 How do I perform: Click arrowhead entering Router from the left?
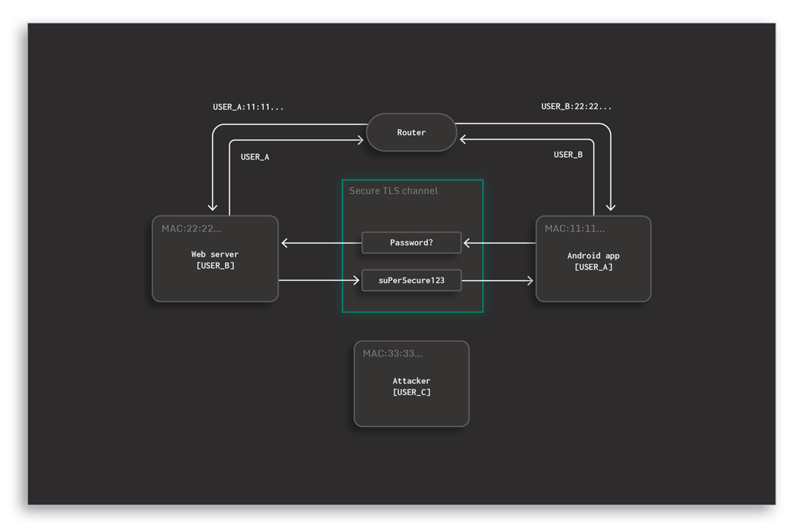click(360, 140)
